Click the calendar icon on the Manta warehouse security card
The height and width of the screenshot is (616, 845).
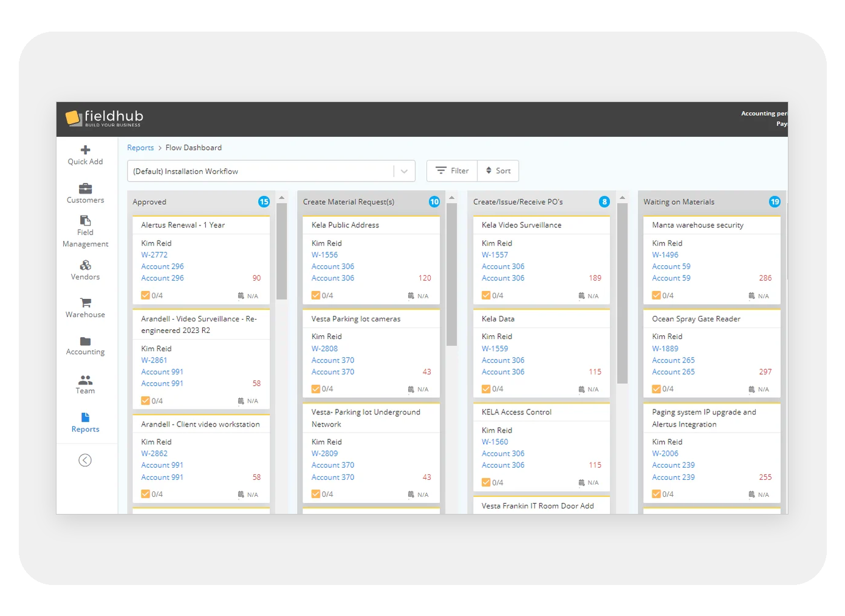point(751,296)
